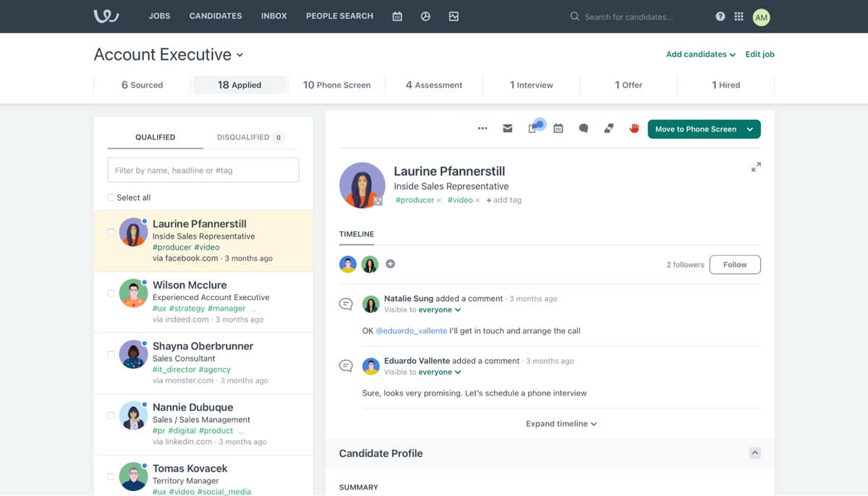Click the Follow button
Screen dimensions: 868x496
[x=735, y=265]
